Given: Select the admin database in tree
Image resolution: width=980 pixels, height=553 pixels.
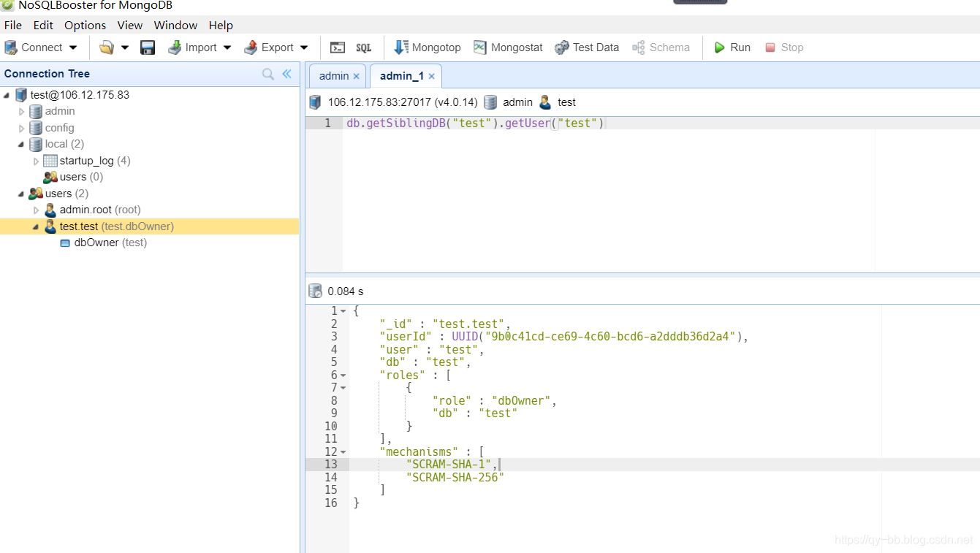Looking at the screenshot, I should (60, 111).
